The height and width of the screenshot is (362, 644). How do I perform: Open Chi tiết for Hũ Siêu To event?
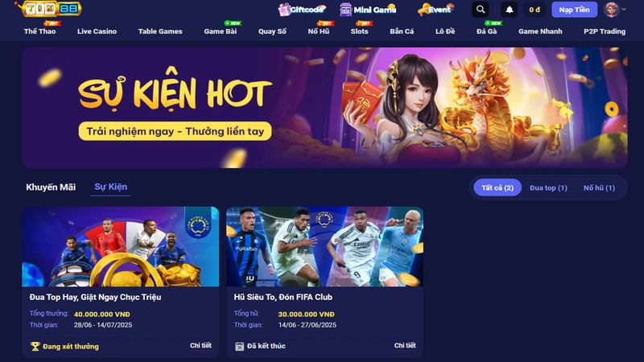405,346
